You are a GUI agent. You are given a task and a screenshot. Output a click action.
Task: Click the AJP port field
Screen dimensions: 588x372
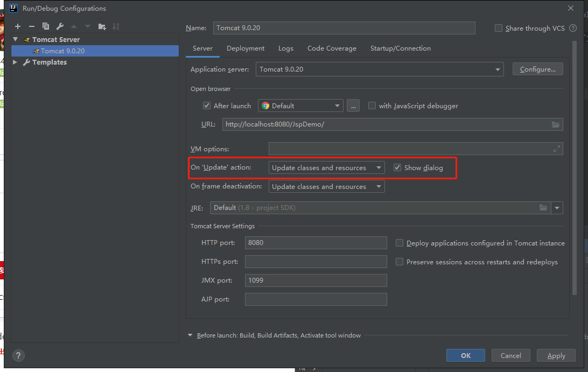[316, 299]
